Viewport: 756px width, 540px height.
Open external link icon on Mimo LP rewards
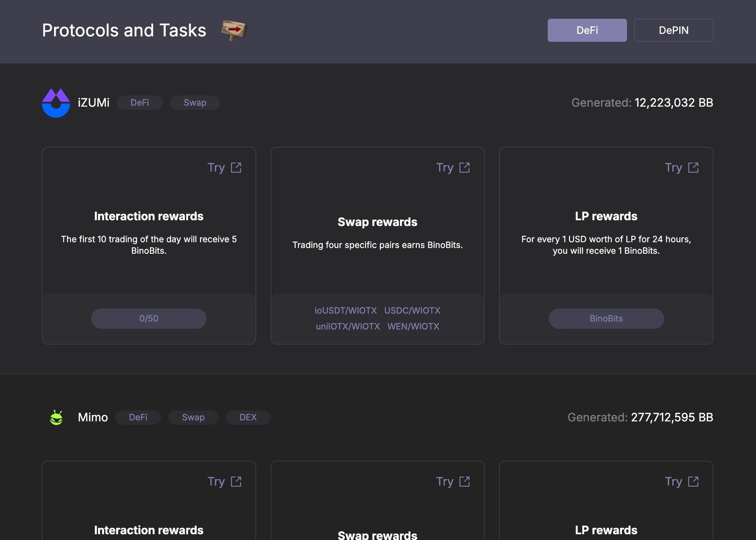[693, 481]
